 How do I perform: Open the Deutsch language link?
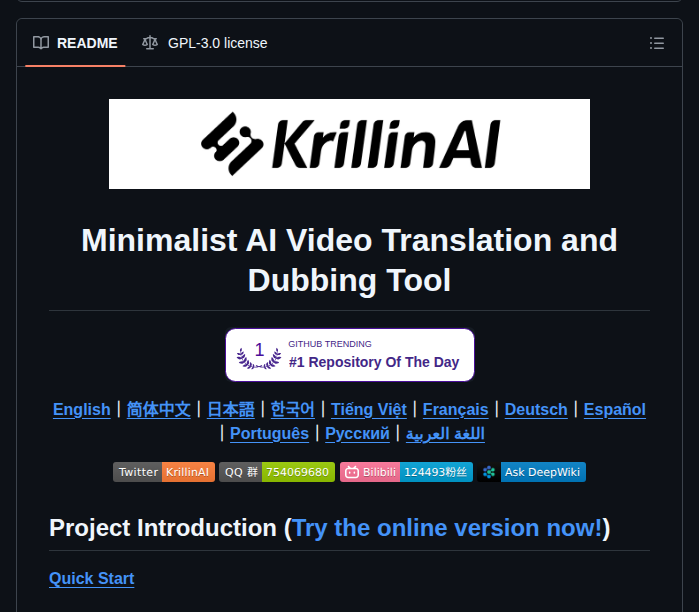(536, 410)
